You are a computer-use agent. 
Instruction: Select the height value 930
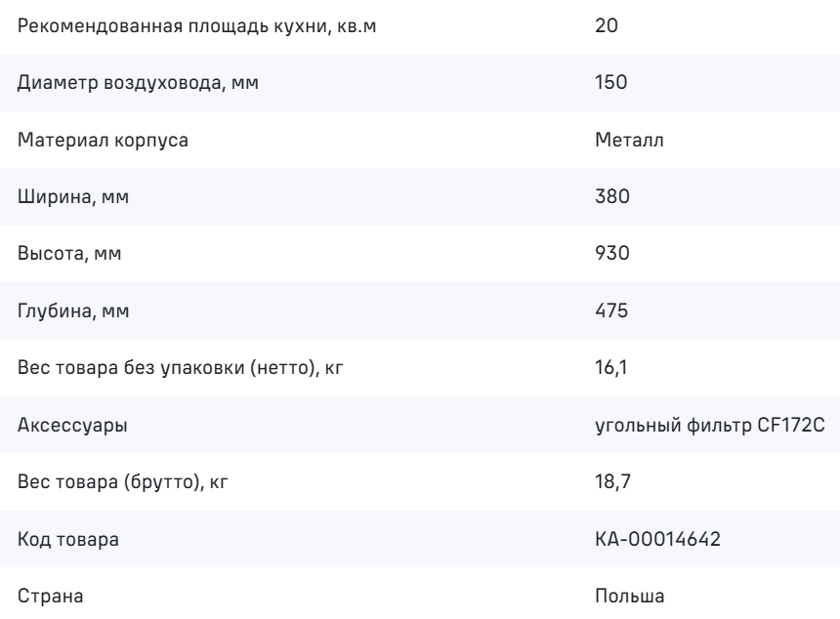click(612, 253)
